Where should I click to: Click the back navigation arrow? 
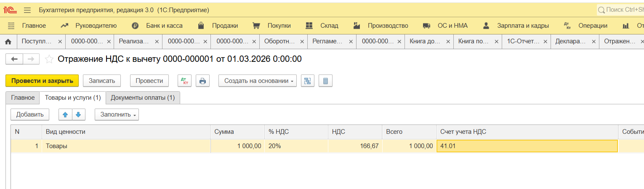tap(14, 59)
